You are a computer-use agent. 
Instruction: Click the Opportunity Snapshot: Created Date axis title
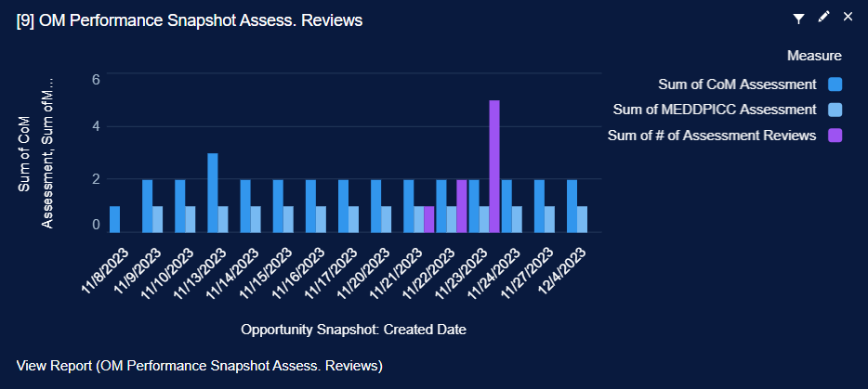(x=353, y=330)
